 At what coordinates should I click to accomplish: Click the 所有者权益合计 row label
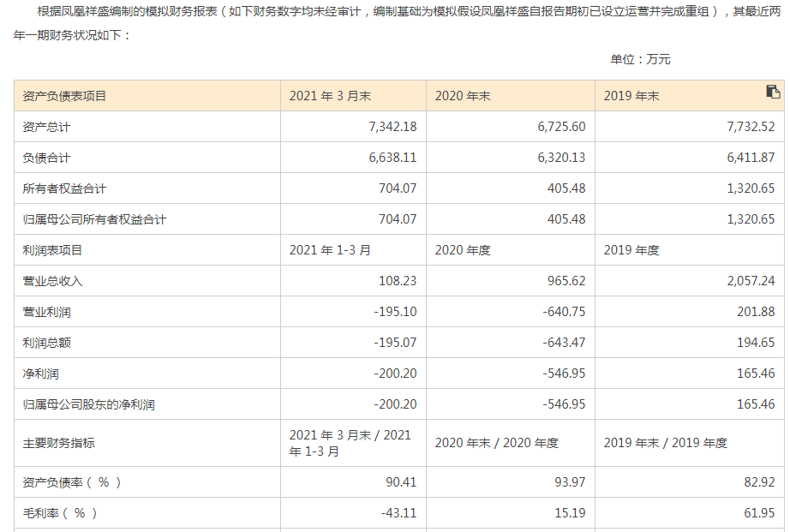point(64,188)
